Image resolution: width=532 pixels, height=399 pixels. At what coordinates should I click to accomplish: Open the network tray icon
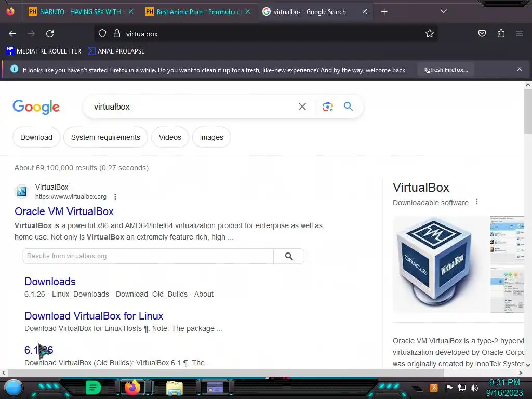tap(461, 388)
